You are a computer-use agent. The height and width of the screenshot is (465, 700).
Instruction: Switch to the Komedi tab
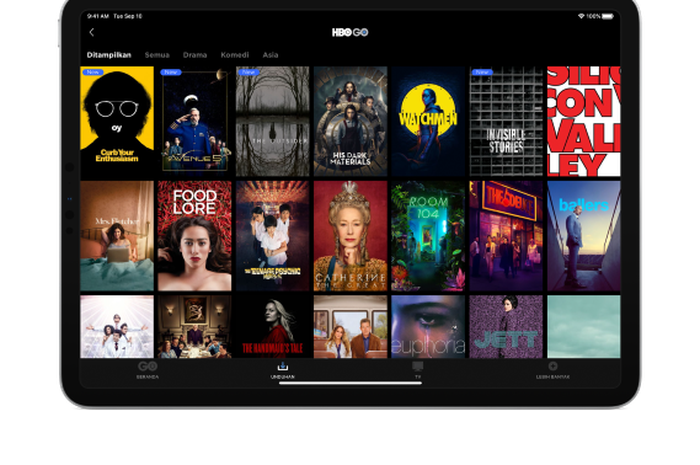235,55
